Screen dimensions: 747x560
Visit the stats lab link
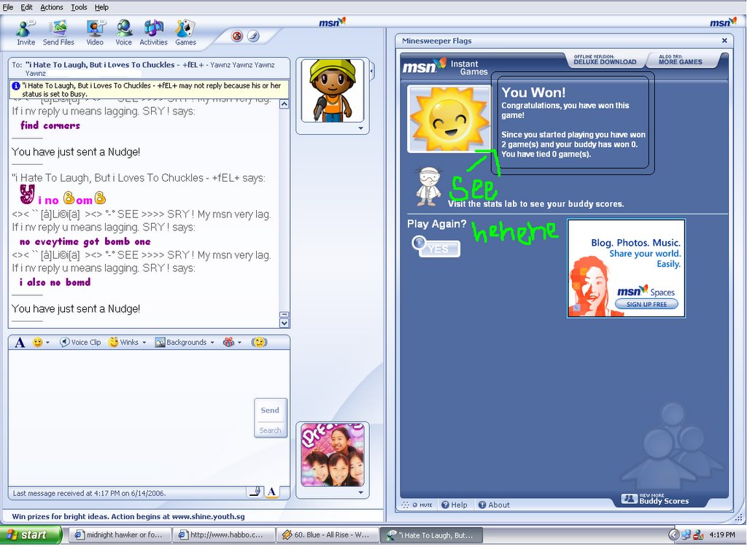(536, 204)
